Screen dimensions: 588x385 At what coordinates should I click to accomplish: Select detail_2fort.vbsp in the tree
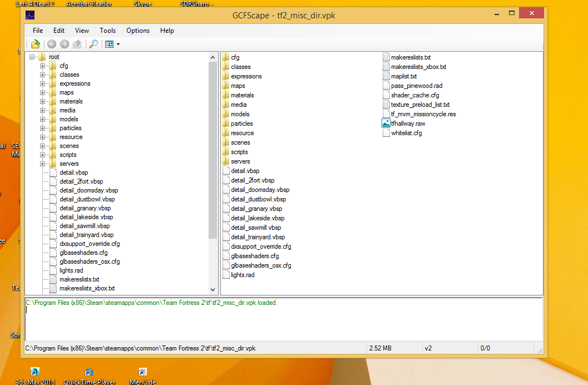tap(81, 181)
